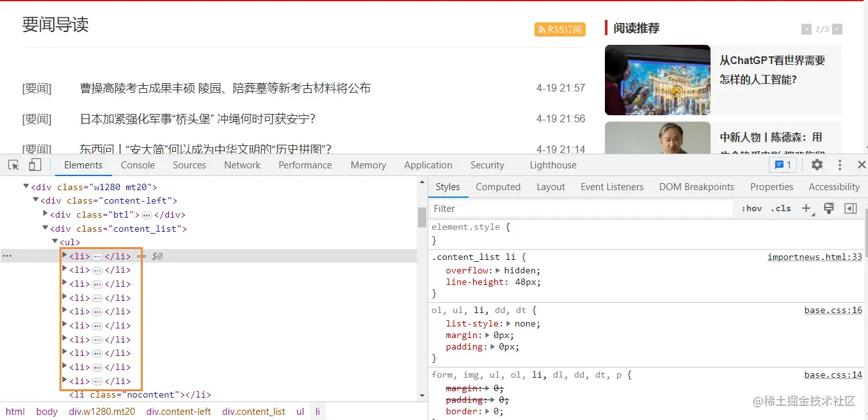Viewport: 868px width, 420px height.
Task: Expand the div class btl node
Action: click(x=45, y=214)
